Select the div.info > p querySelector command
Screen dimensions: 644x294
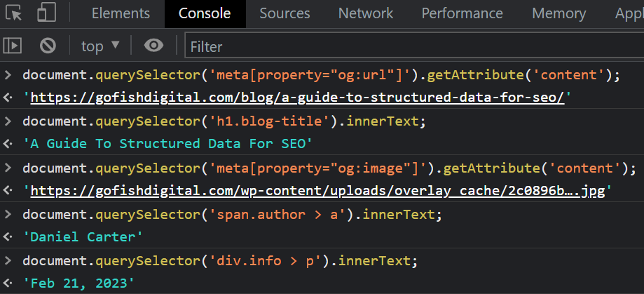(220, 261)
